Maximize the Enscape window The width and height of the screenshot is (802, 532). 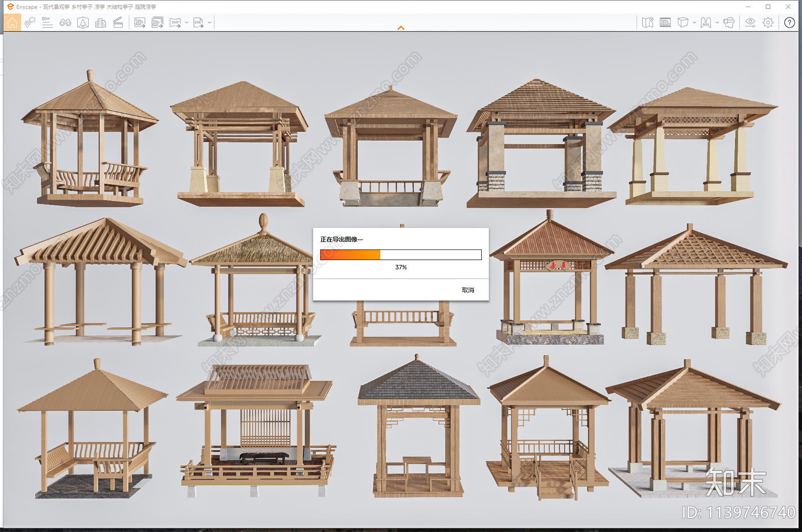(x=768, y=7)
